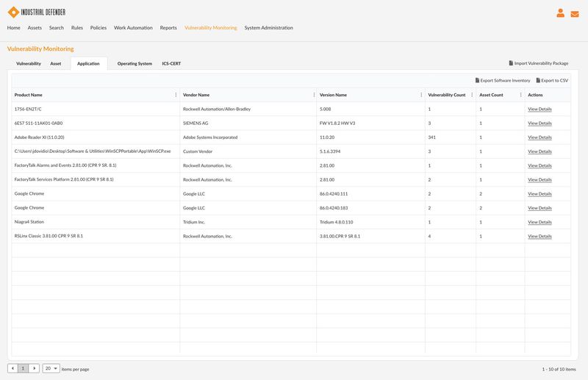View Details for Google Chrome 86.0.4240.111
This screenshot has width=588, height=380.
click(x=539, y=194)
